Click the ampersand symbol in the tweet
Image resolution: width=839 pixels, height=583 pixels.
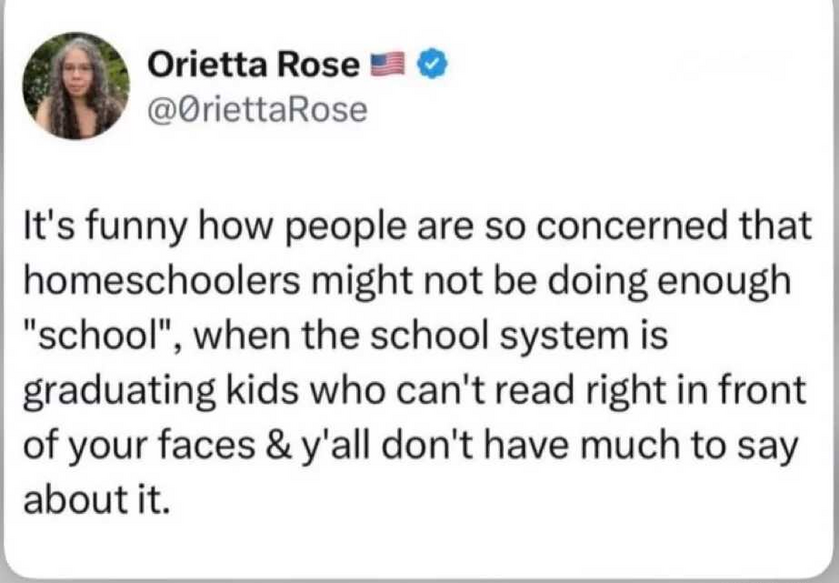pos(278,446)
